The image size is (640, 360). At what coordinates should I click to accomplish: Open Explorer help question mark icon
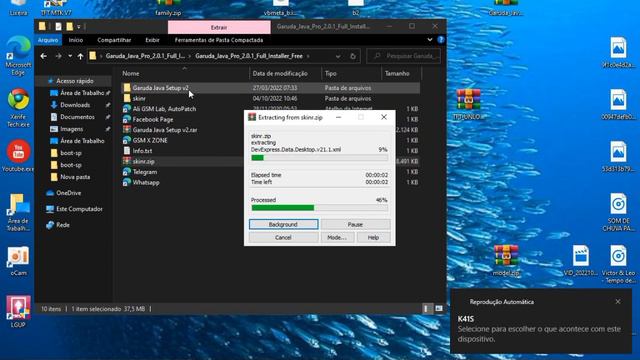coord(441,40)
